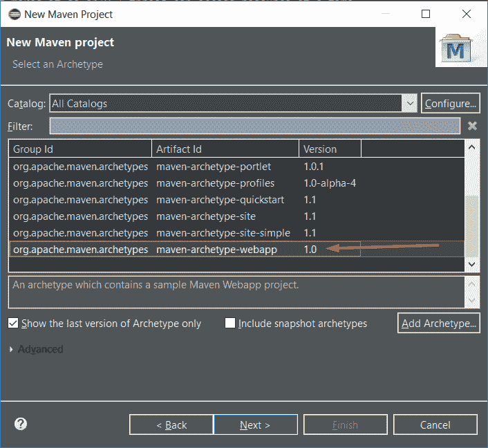488x448 pixels.
Task: Select the maven-archetype-portlet row
Action: coord(236,167)
